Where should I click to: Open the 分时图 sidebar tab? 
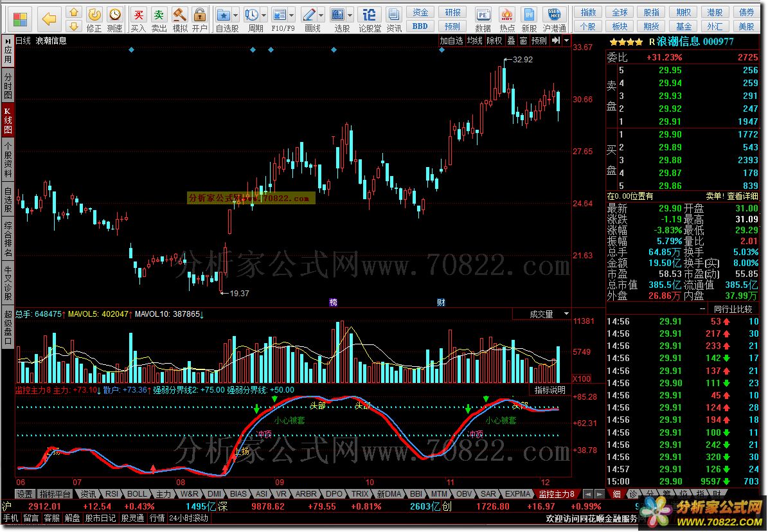point(8,85)
